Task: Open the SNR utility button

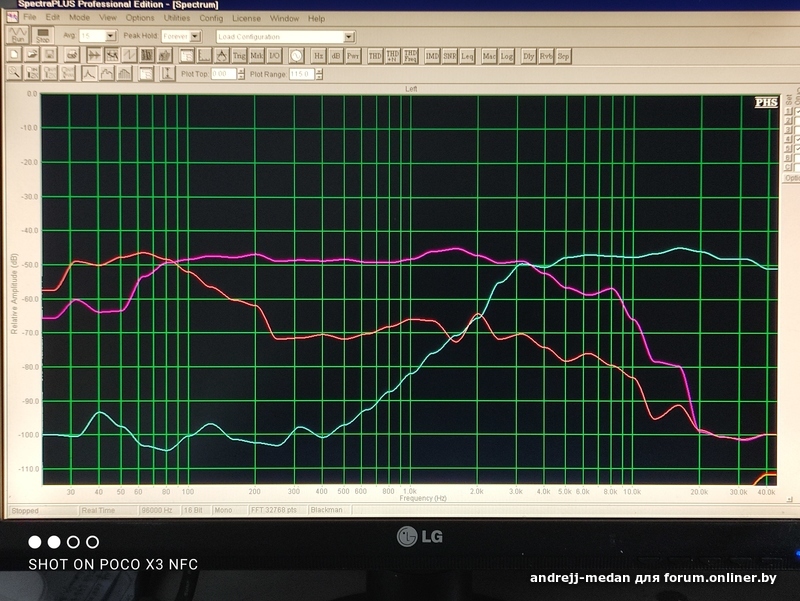Action: [x=449, y=56]
